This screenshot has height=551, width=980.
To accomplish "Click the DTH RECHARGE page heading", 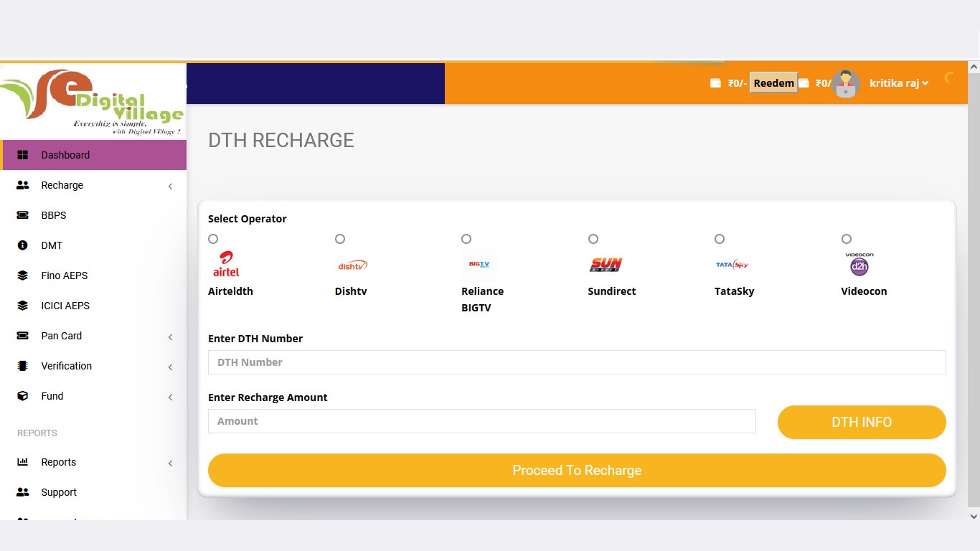I will coord(281,140).
